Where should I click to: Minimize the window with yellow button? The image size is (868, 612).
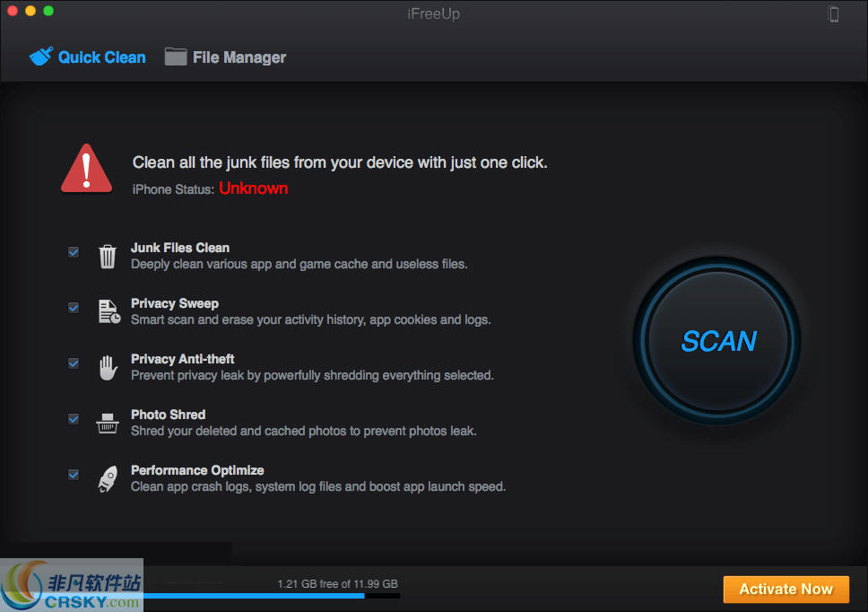(x=30, y=11)
